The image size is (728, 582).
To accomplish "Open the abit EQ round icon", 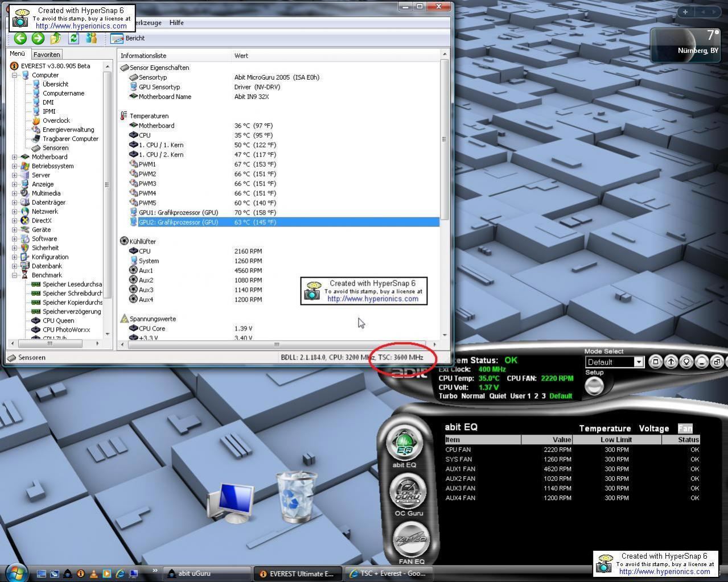I will (x=404, y=444).
